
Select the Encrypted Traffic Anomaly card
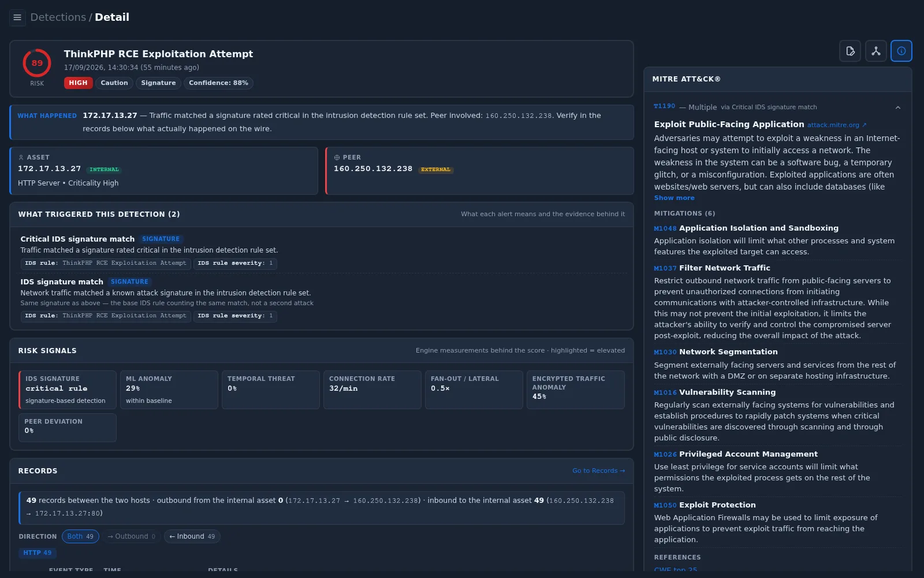[576, 390]
